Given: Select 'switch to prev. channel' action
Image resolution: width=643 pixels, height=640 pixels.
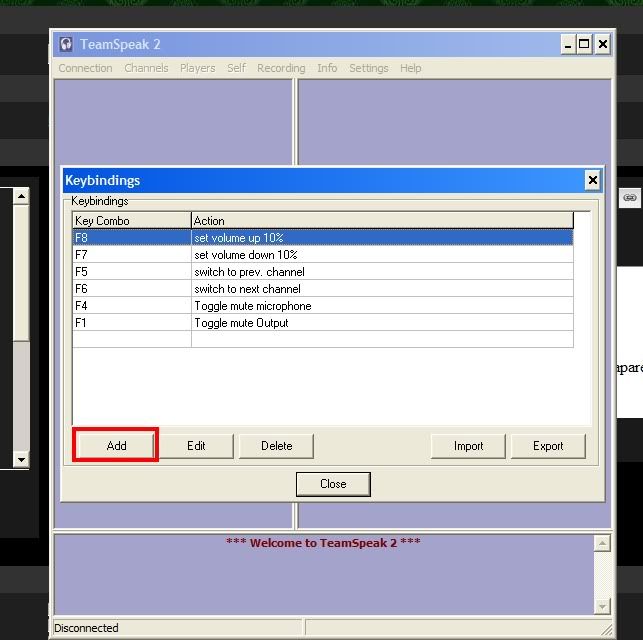Looking at the screenshot, I should 382,272.
